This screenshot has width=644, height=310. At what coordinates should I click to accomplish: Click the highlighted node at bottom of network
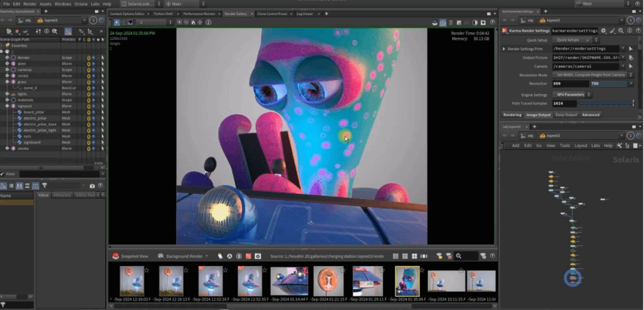[572, 278]
